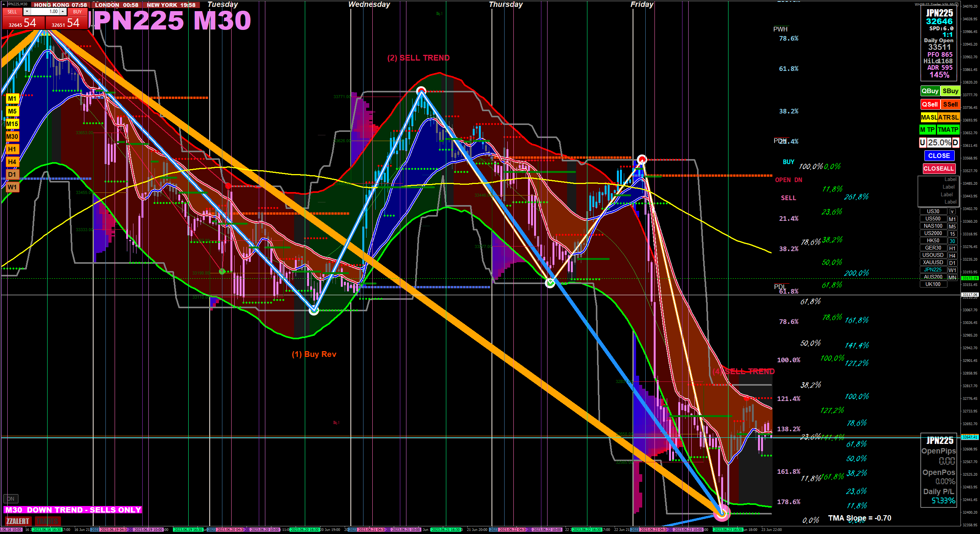This screenshot has height=534, width=980.
Task: Click the TMATP take profit button
Action: [948, 130]
